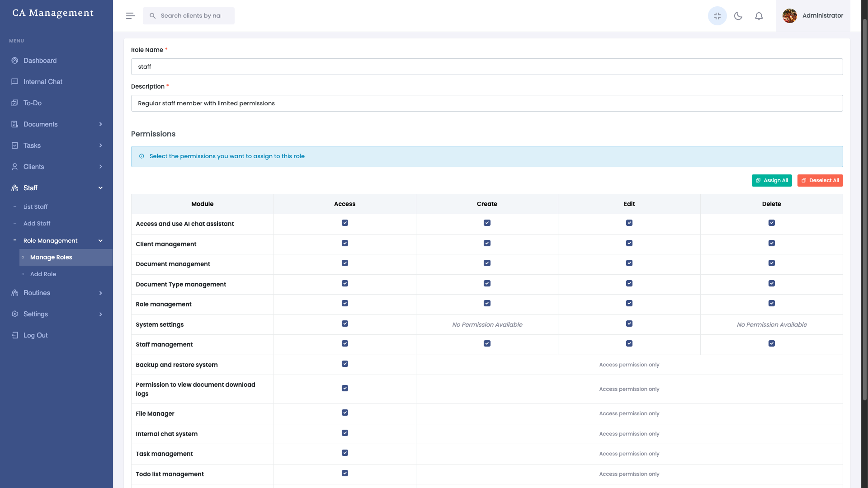Expand the Settings submenu chevron
This screenshot has width=868, height=488.
click(x=100, y=314)
